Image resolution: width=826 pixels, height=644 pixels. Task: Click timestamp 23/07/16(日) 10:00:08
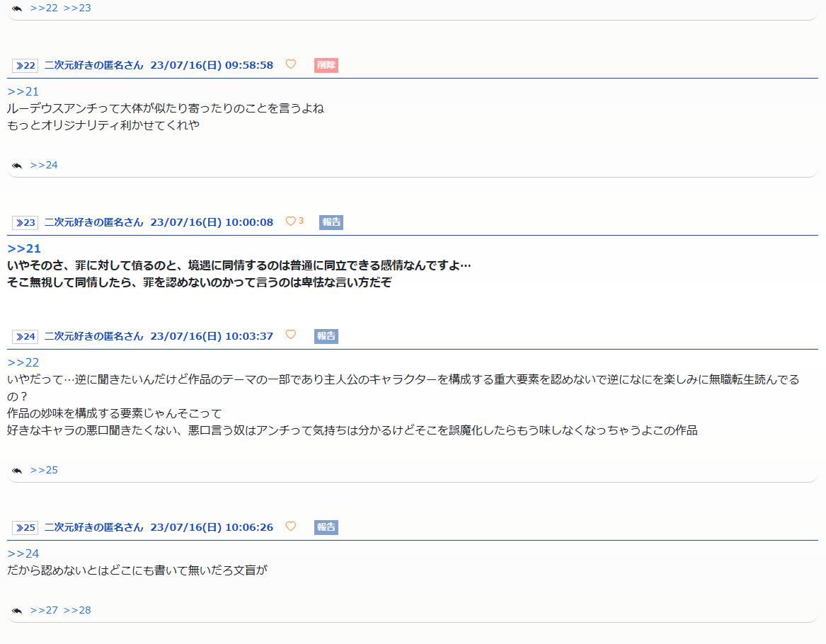pos(212,222)
